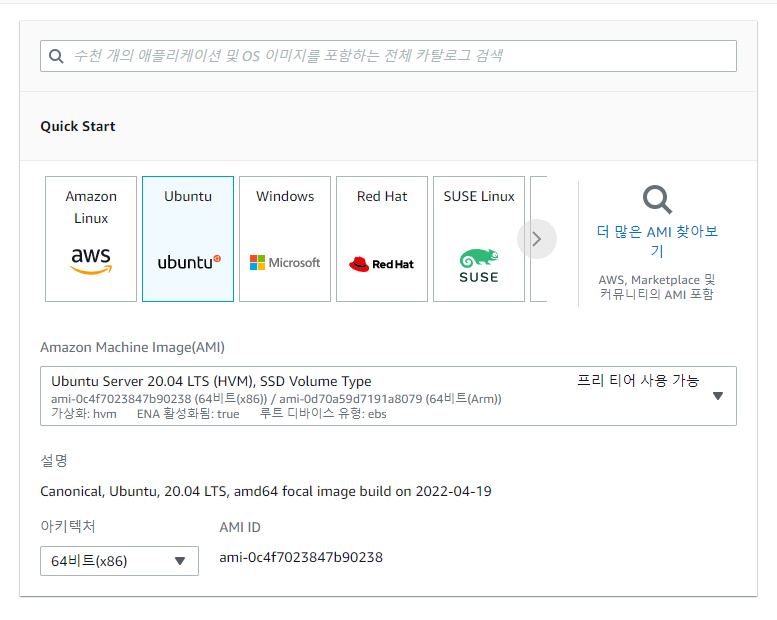The image size is (777, 620).
Task: Click the magnifier icon in search box
Action: pos(56,56)
